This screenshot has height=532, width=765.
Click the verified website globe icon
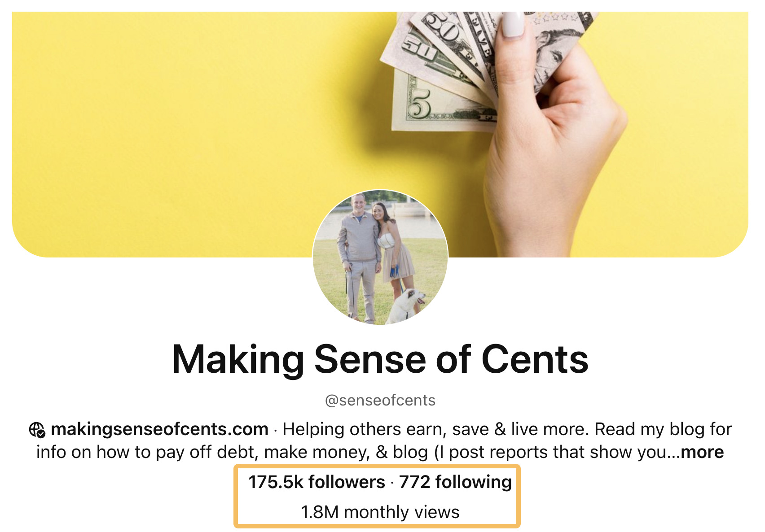pos(35,429)
